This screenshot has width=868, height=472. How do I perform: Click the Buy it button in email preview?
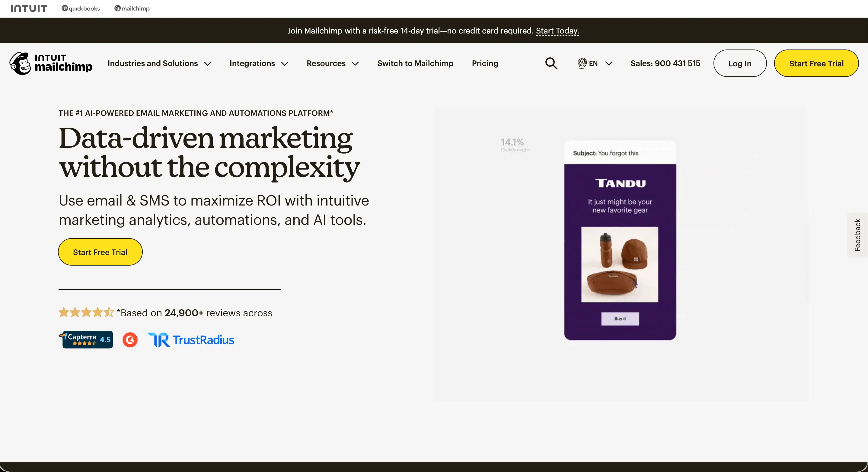(x=620, y=319)
